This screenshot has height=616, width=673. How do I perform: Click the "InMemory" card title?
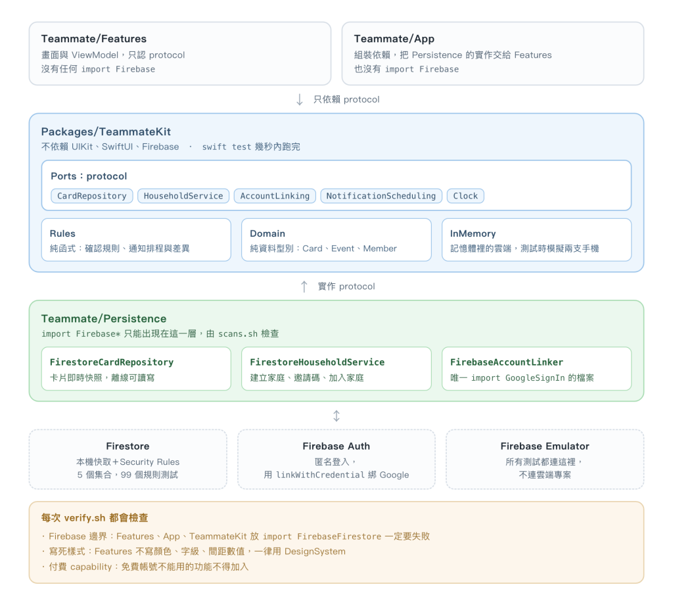[473, 233]
